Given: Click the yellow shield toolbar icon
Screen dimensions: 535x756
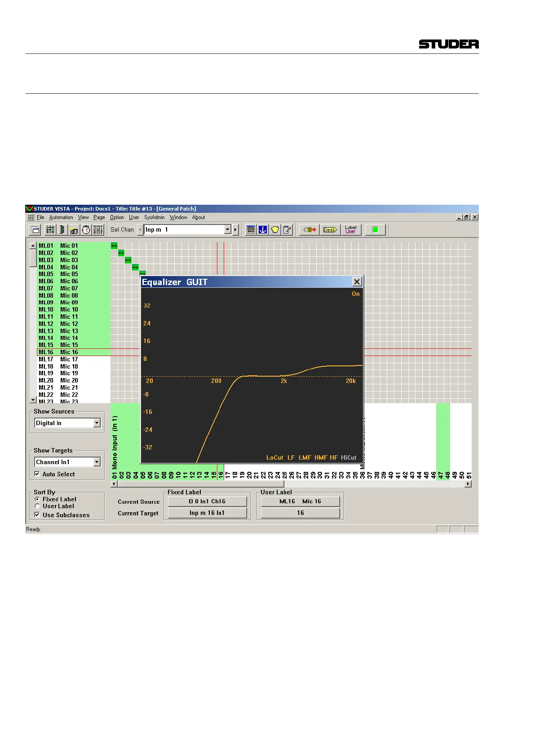Looking at the screenshot, I should 275,230.
